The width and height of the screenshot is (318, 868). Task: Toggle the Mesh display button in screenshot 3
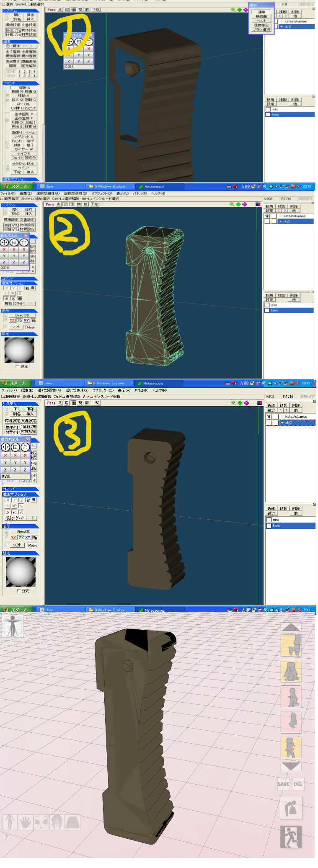32,545
